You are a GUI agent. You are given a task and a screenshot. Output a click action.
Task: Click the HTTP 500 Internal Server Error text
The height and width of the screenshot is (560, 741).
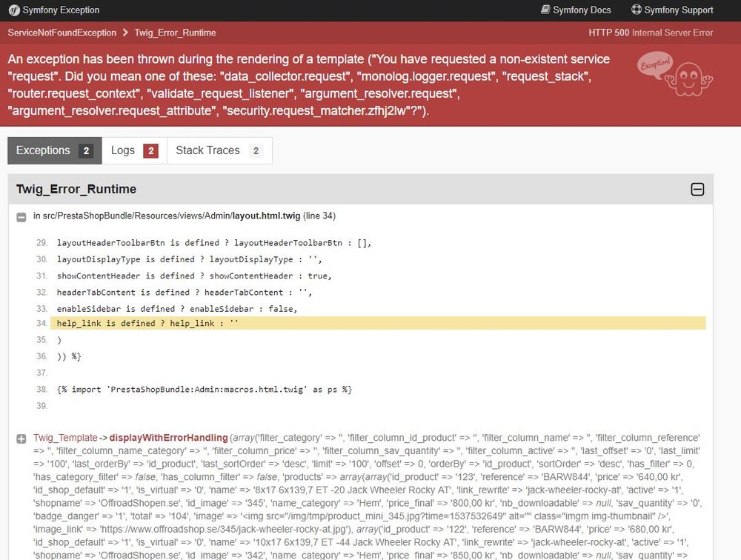tap(651, 33)
